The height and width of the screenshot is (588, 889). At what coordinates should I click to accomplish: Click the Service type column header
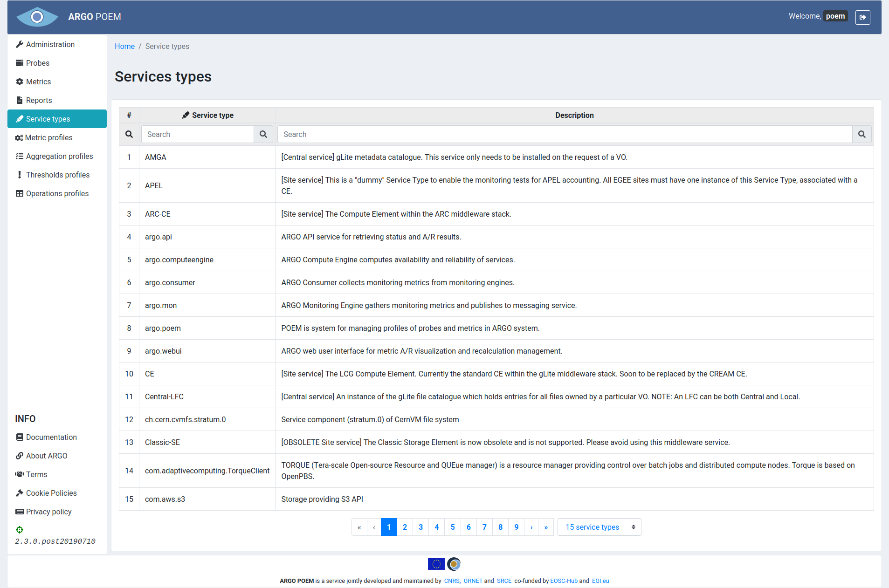tap(207, 115)
